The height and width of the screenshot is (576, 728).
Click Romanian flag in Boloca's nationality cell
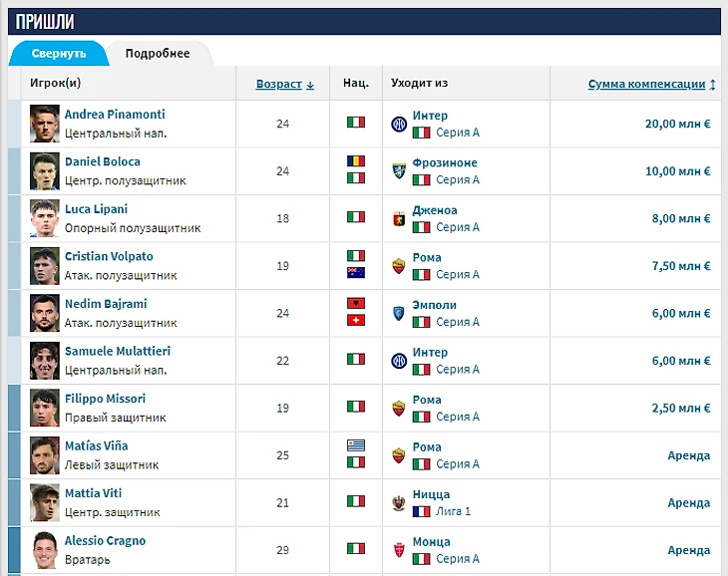[356, 161]
